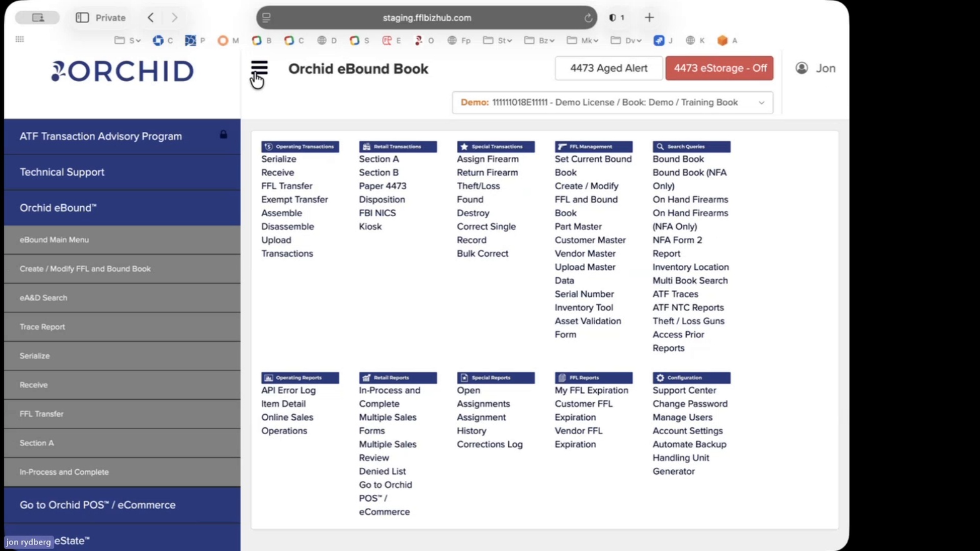Viewport: 980px width, 551px height.
Task: Click the Search Queries magnifier icon
Action: [x=660, y=147]
